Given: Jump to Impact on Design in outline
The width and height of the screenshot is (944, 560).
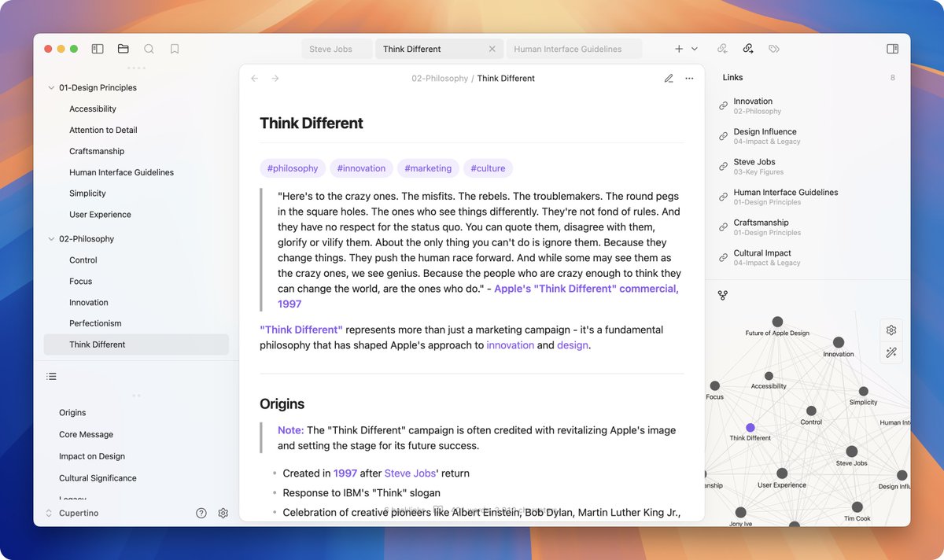Looking at the screenshot, I should [92, 457].
